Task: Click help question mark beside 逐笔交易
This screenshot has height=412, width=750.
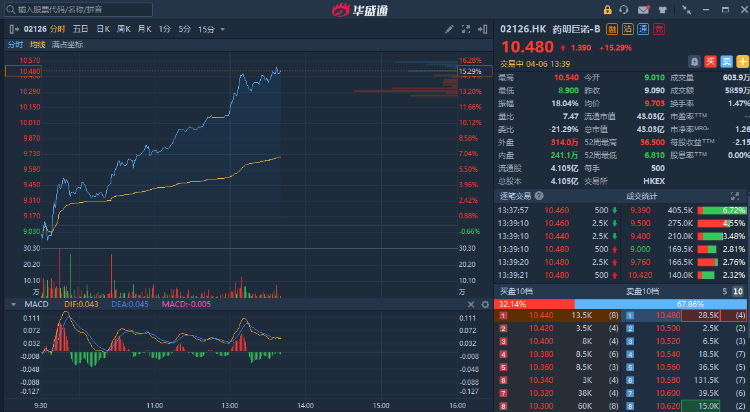Action: pyautogui.click(x=539, y=196)
